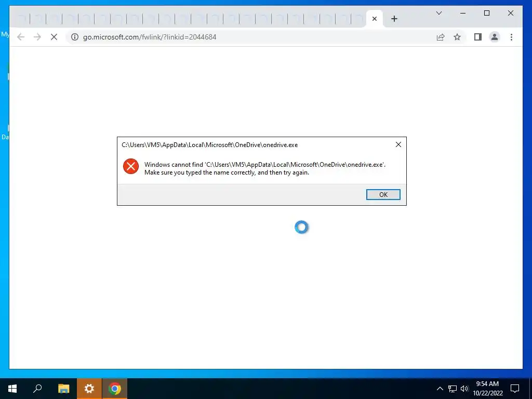This screenshot has width=532, height=399.
Task: Go back to previous page
Action: tap(21, 37)
